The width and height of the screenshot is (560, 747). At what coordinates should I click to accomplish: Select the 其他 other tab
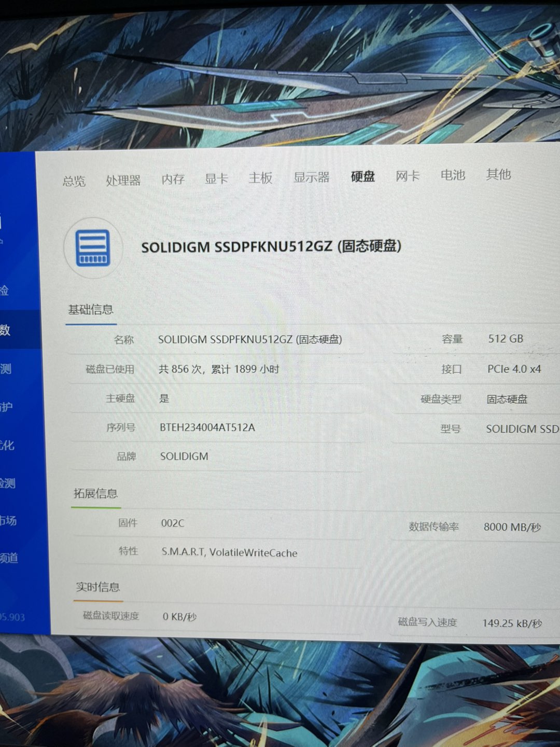499,174
